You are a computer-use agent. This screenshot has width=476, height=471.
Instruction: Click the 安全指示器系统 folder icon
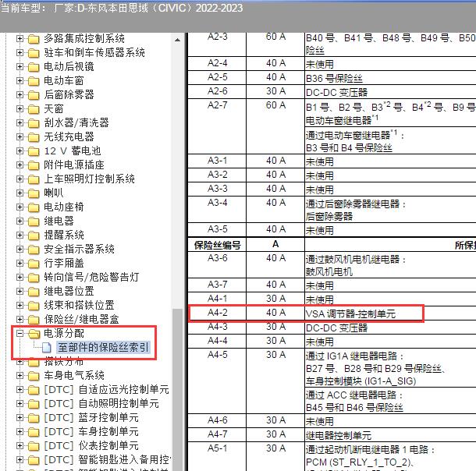(34, 250)
